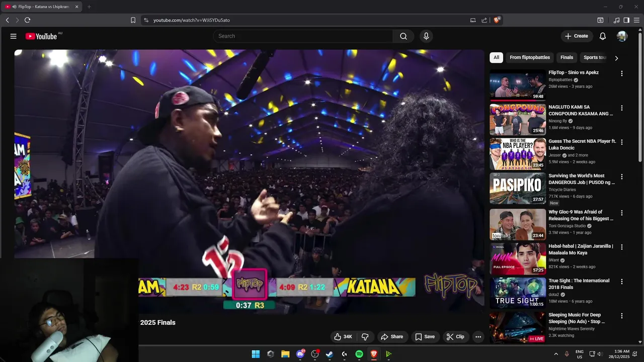644x362 pixels.
Task: Open Discord from the taskbar
Action: pos(300,354)
